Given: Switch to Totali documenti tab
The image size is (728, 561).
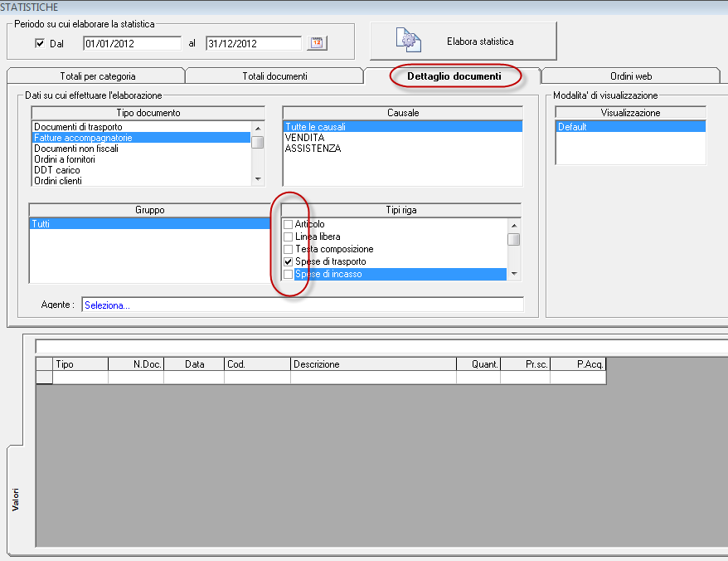Looking at the screenshot, I should point(274,76).
